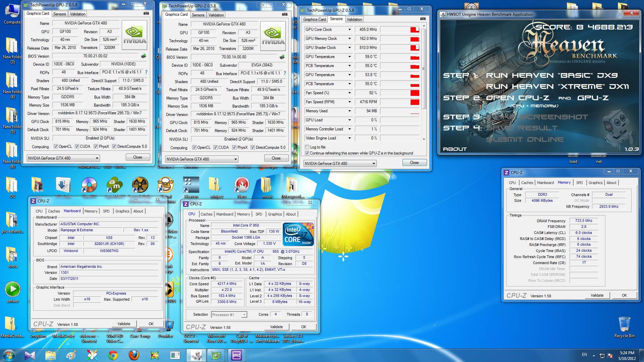Viewport: 644px width, 362px height.
Task: Open the shots folder on desktop
Action: [x=12, y=257]
